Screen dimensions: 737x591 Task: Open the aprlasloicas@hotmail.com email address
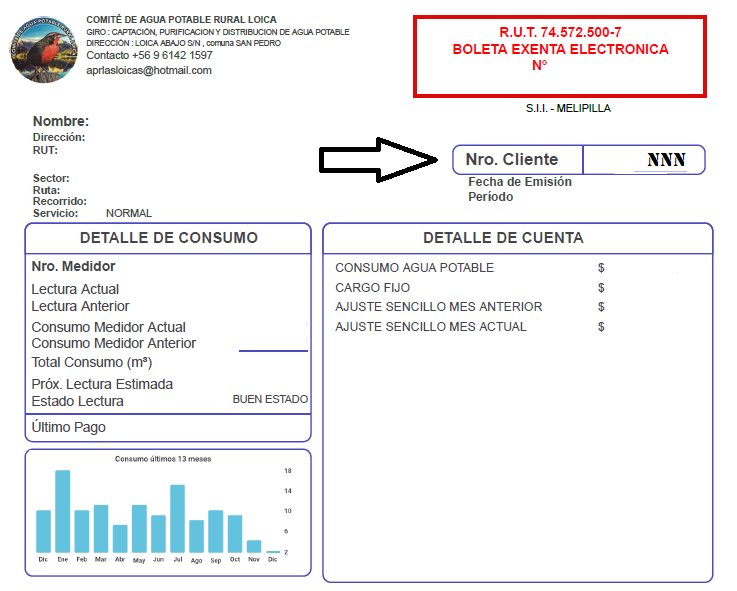[x=149, y=71]
